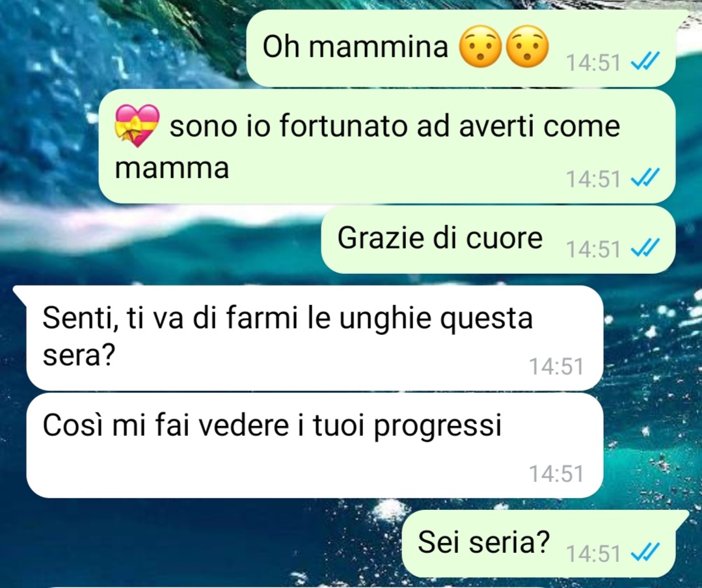Tap timestamp on 'Sei seria?' message
The height and width of the screenshot is (588, 702).
593,554
